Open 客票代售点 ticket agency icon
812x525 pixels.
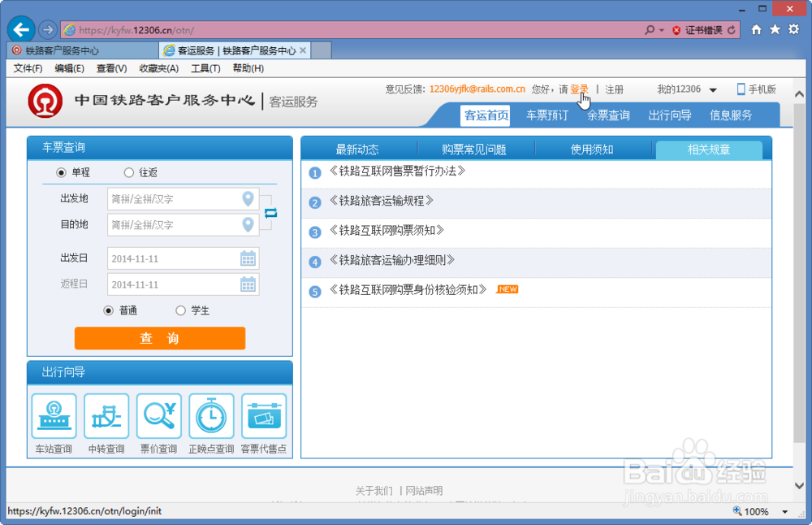click(x=264, y=416)
